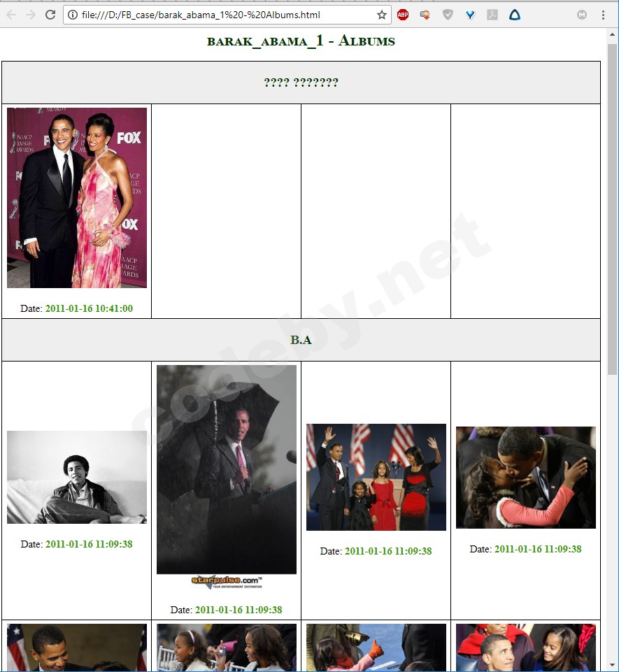Open bottom-row photo with orange glove thumbs-up
Image resolution: width=619 pixels, height=672 pixels.
coord(376,648)
